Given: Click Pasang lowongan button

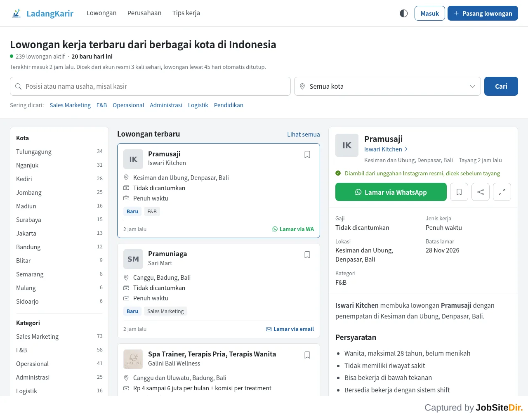Looking at the screenshot, I should 483,13.
